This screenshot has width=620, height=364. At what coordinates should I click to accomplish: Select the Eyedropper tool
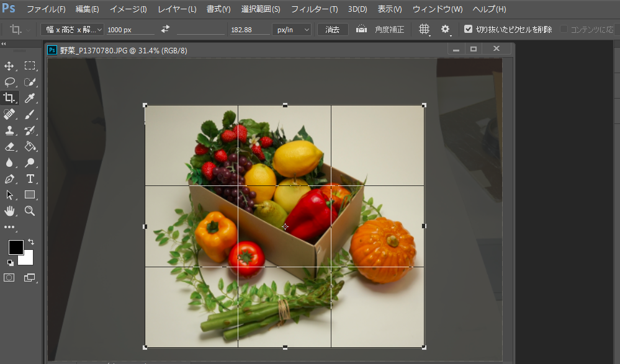tap(30, 97)
